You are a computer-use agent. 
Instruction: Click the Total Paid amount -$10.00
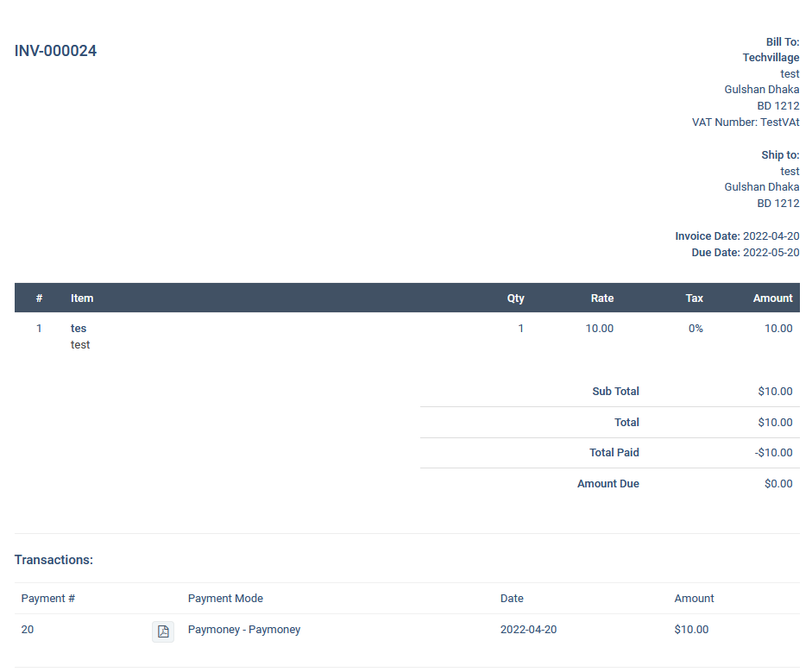(773, 453)
